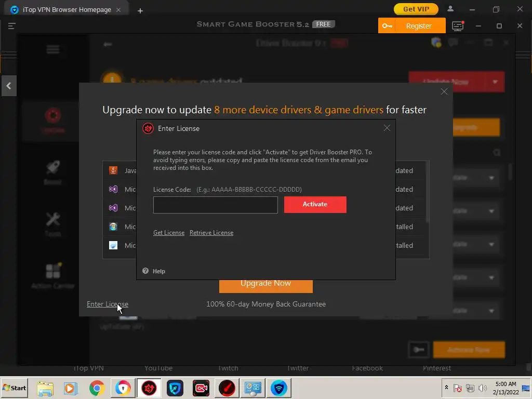Collapse the side panel with left chevron

[x=9, y=86]
